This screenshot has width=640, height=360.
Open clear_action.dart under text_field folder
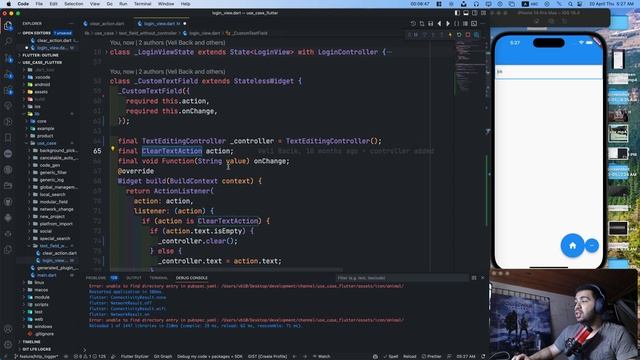[59, 253]
